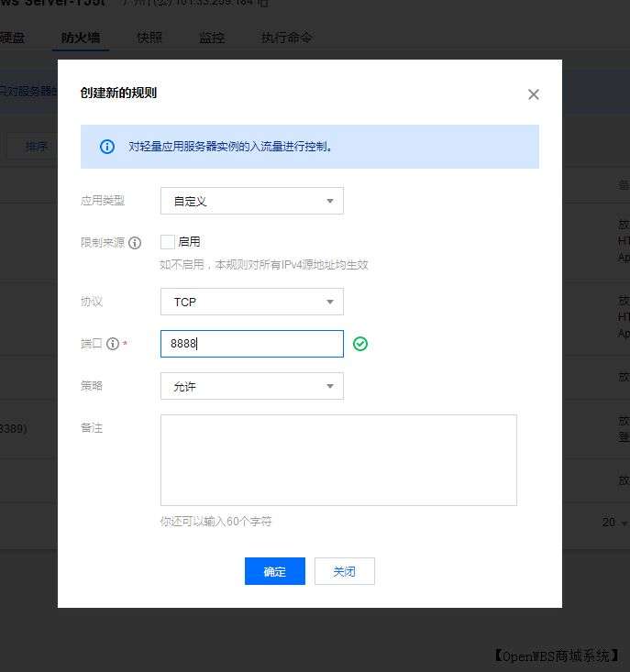Open the page size dropdown showing 20

(x=614, y=523)
